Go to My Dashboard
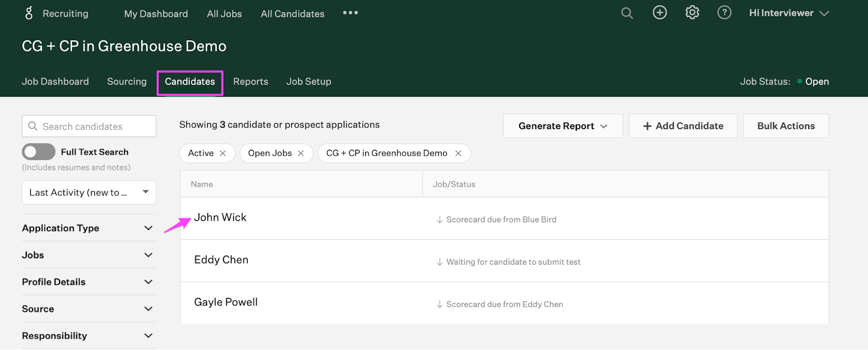Image resolution: width=868 pixels, height=350 pixels. [156, 14]
